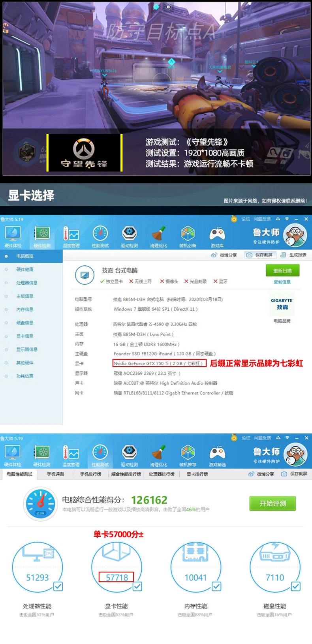Click the 复制信息 link

click(x=282, y=282)
